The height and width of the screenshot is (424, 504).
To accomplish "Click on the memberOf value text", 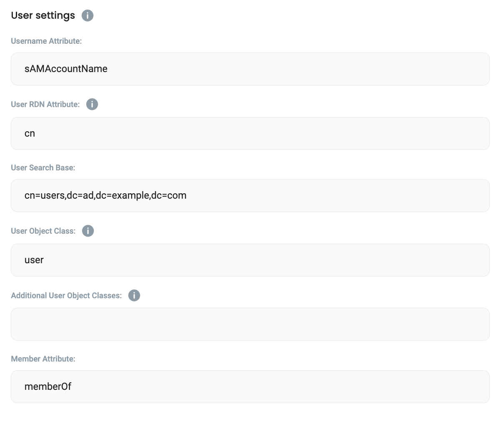I will point(48,387).
